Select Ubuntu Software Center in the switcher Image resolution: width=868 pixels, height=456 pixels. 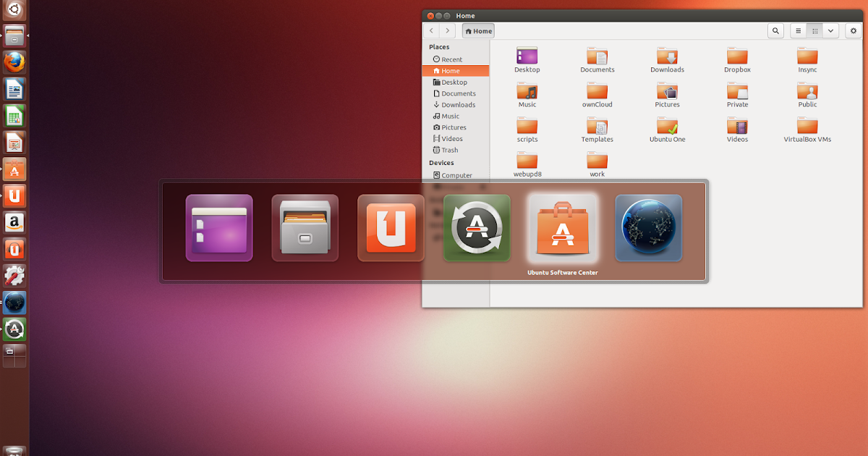point(563,228)
